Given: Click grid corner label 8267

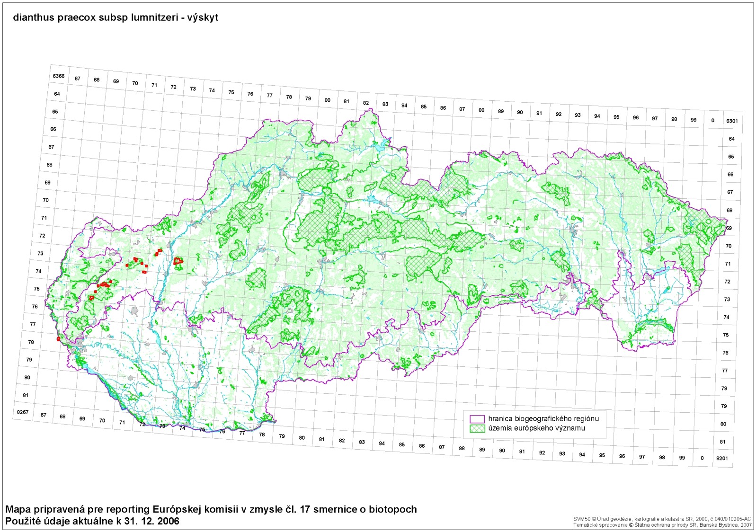Looking at the screenshot, I should point(23,412).
